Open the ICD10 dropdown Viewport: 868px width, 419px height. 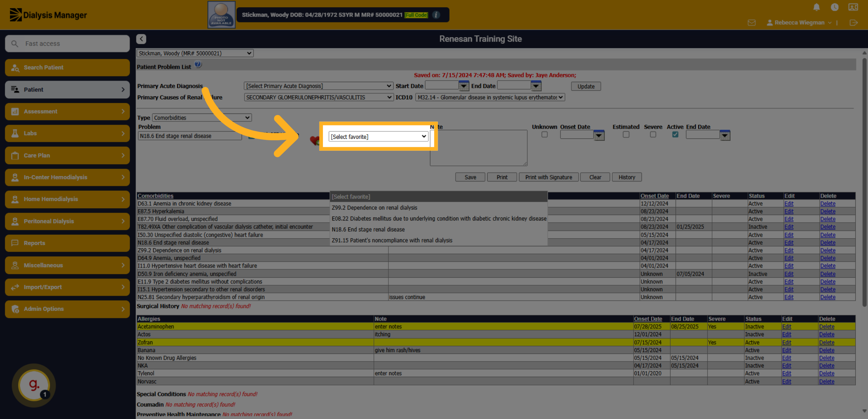point(490,97)
